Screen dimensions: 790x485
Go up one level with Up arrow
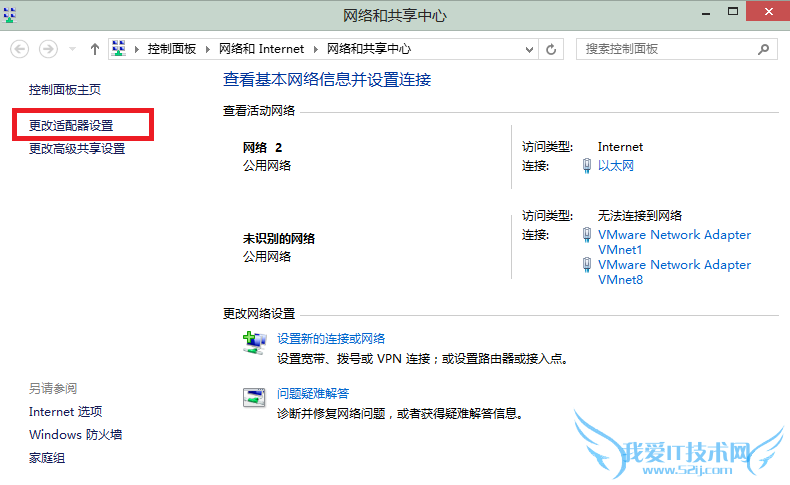click(x=94, y=49)
